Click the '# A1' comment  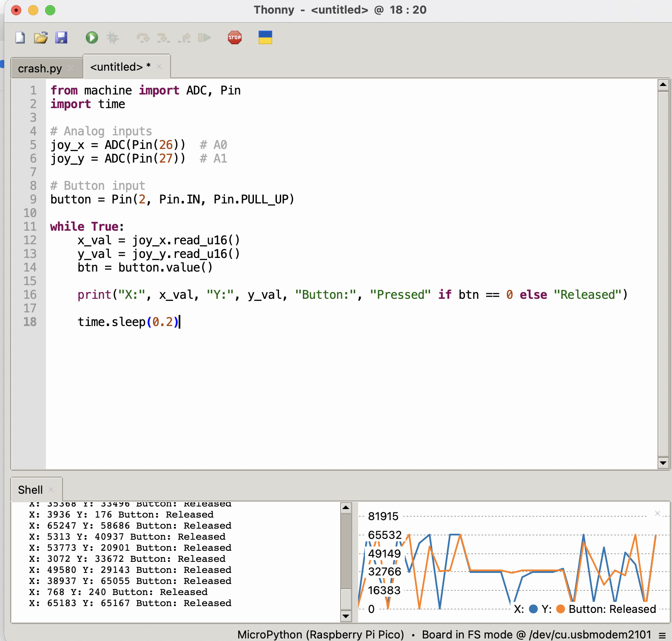[214, 158]
